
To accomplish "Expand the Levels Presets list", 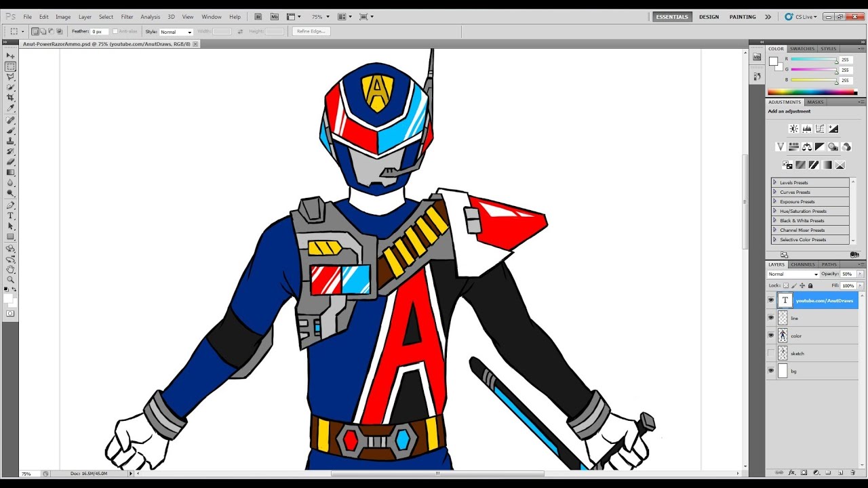I will point(775,182).
